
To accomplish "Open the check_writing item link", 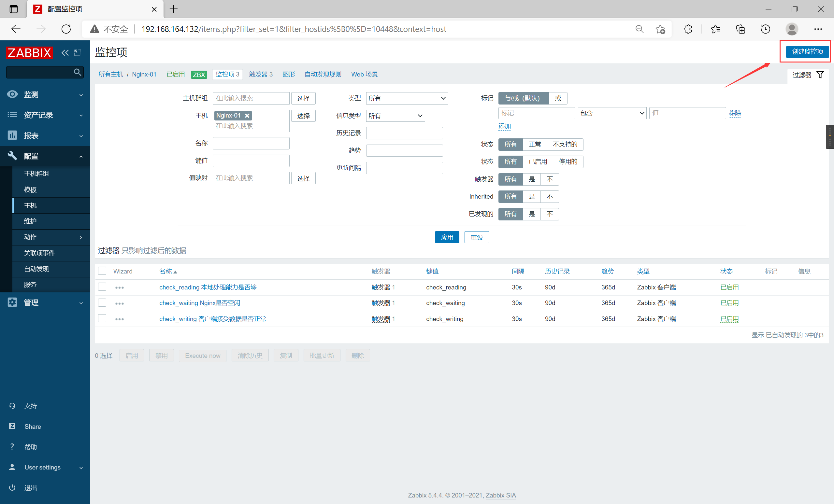I will point(212,319).
